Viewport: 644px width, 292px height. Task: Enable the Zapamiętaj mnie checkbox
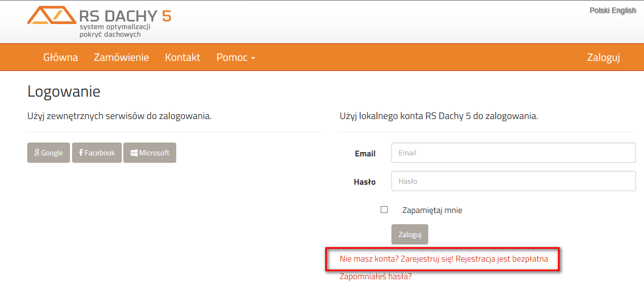click(384, 210)
